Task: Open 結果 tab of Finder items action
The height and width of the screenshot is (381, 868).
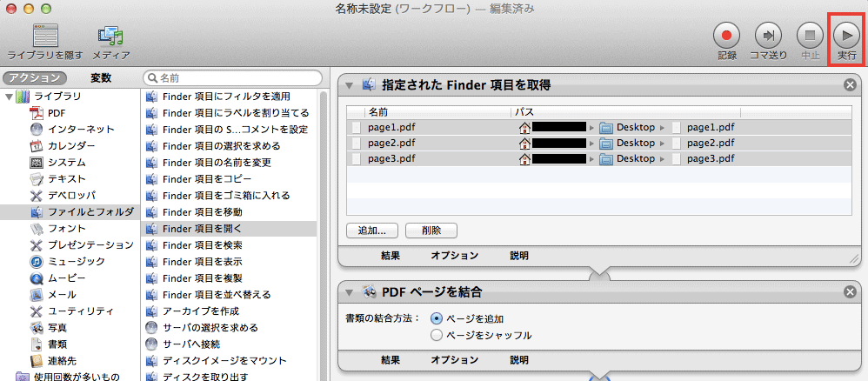Action: (391, 256)
